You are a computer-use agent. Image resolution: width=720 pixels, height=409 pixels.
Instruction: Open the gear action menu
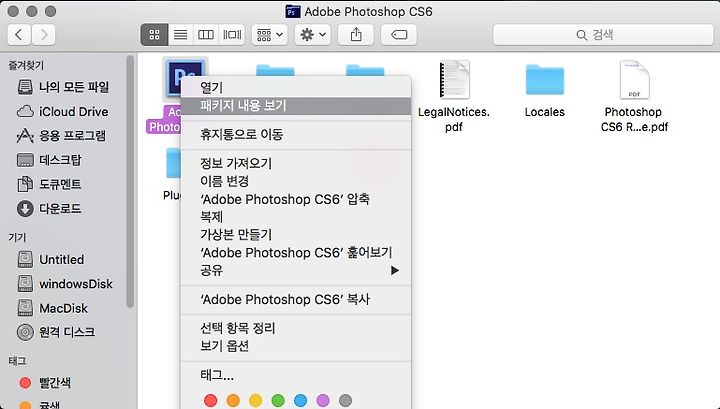pyautogui.click(x=313, y=35)
